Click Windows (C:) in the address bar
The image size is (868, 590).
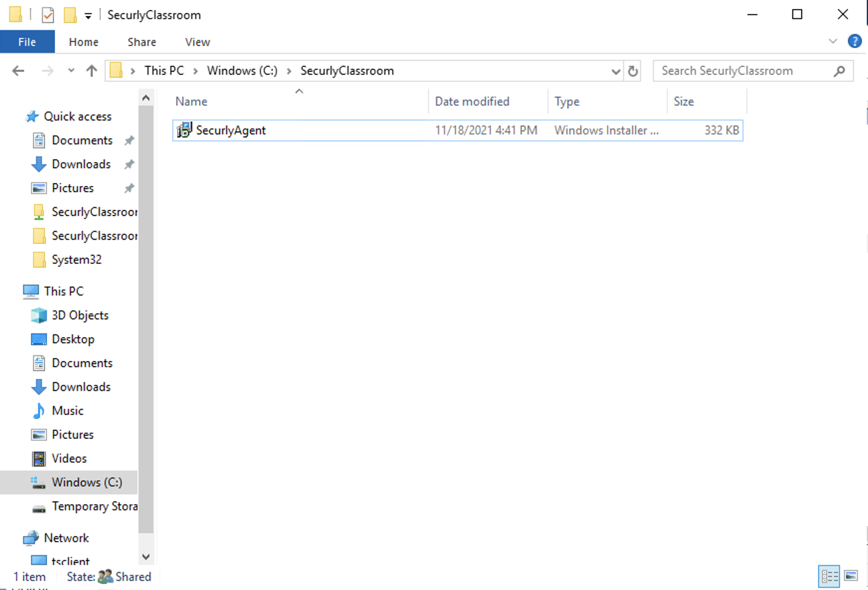click(x=242, y=71)
